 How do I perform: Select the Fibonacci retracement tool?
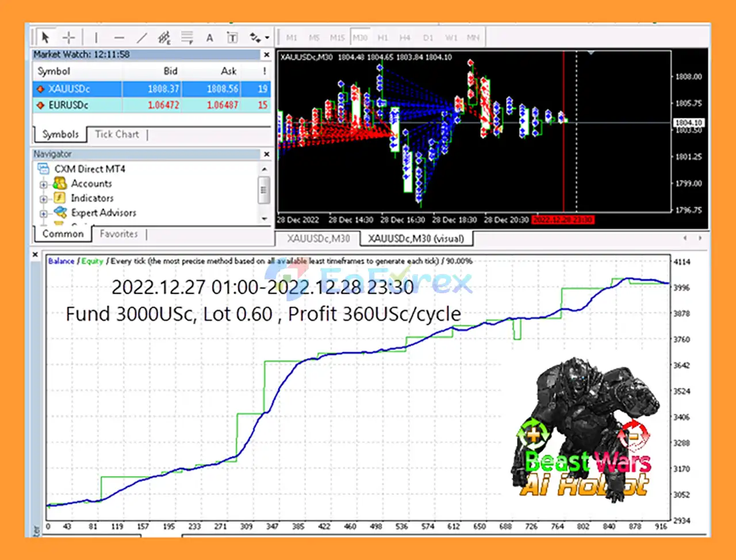coord(187,38)
